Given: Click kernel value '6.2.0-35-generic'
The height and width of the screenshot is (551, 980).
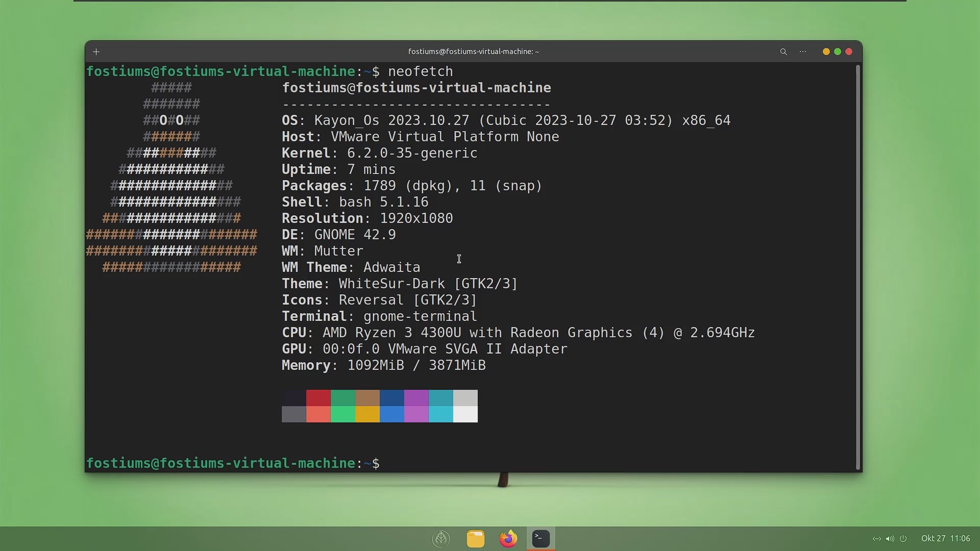Looking at the screenshot, I should (412, 153).
